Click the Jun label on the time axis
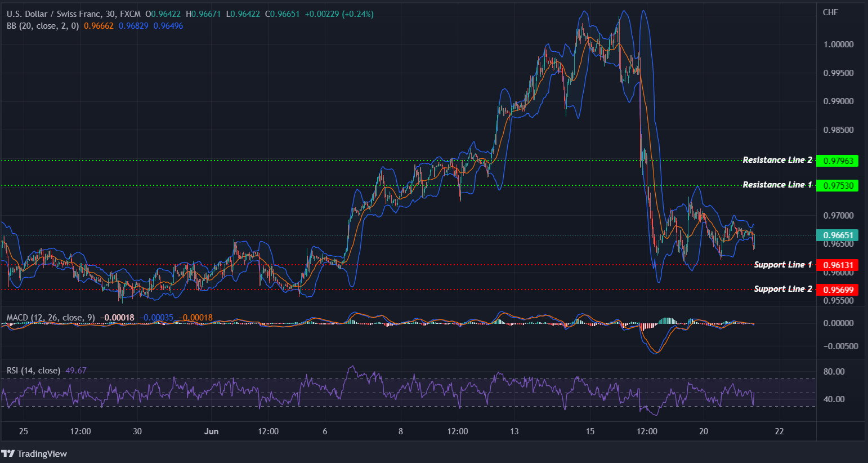Image resolution: width=868 pixels, height=463 pixels. pos(212,431)
